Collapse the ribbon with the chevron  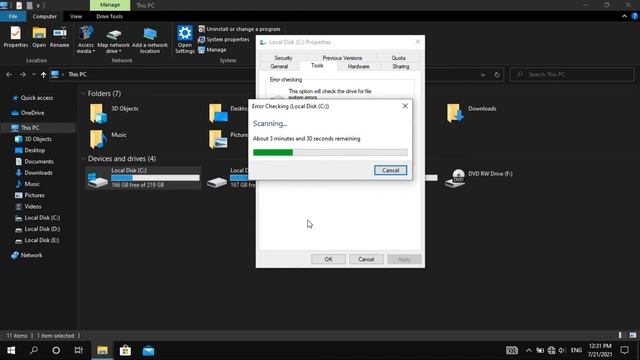(624, 16)
